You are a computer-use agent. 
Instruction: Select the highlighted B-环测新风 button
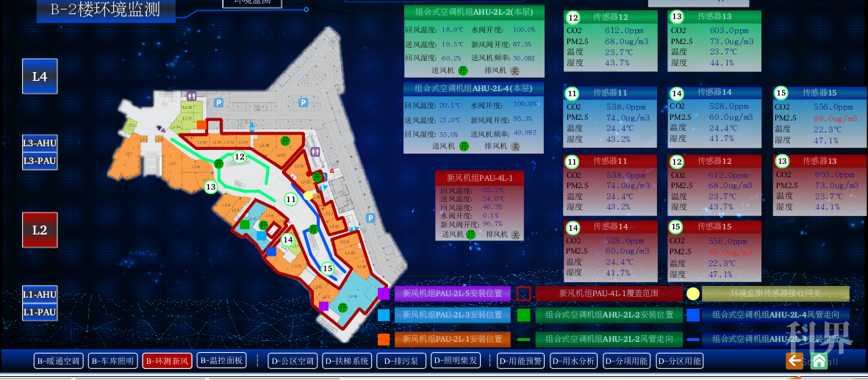point(167,361)
